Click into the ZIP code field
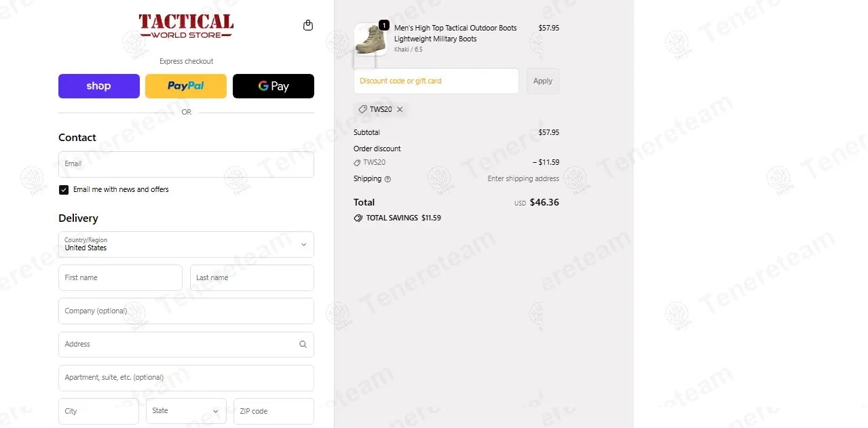This screenshot has width=868, height=428. (273, 411)
